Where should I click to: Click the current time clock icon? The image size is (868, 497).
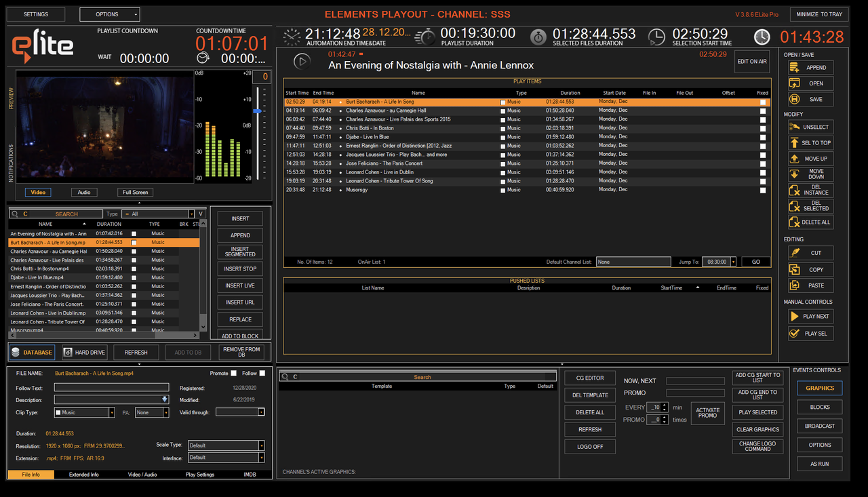[x=762, y=37]
